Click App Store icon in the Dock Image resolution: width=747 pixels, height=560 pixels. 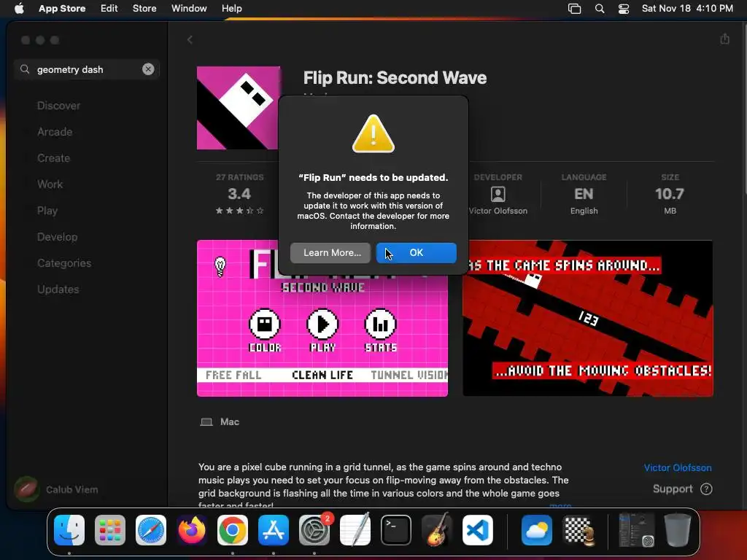tap(274, 530)
